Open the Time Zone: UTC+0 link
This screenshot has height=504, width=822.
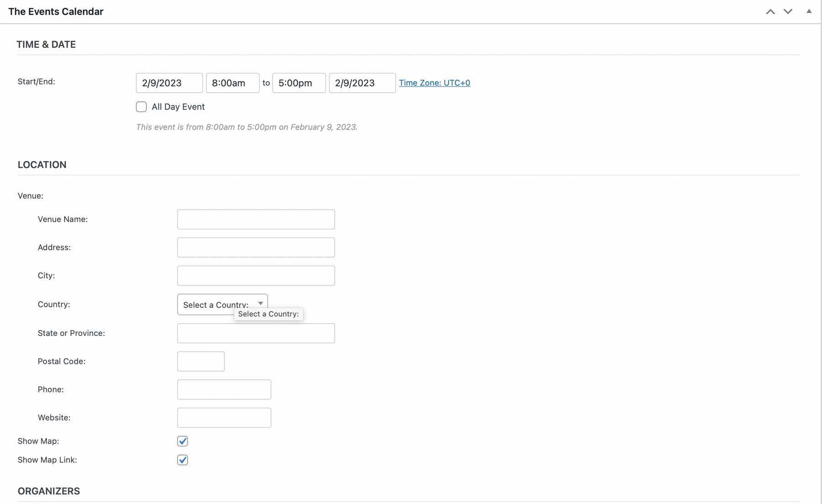[x=434, y=83]
